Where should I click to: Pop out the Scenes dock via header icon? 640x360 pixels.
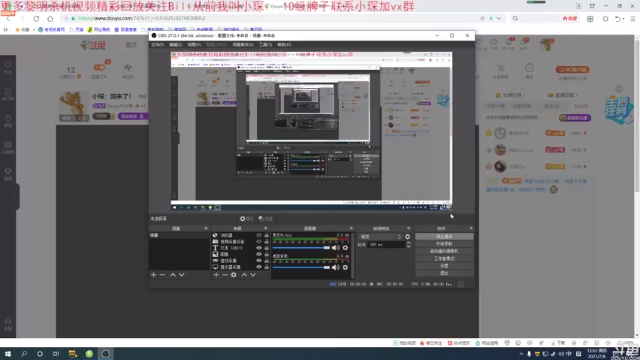point(206,229)
